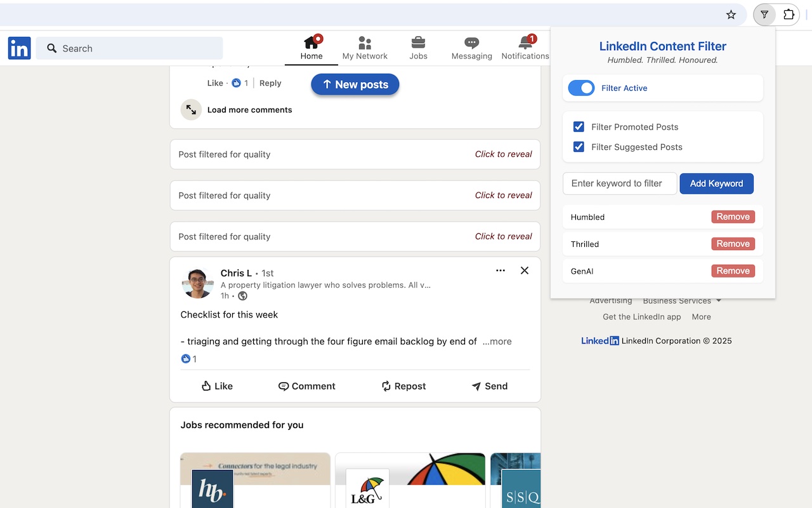Open the three-dot menu on Chris L's post
The image size is (812, 508).
[501, 271]
